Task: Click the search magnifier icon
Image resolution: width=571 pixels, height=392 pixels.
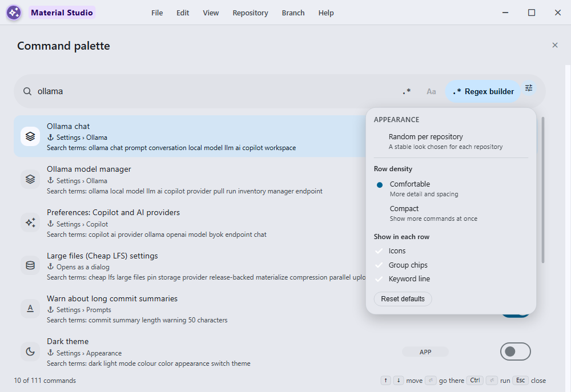Action: [27, 91]
